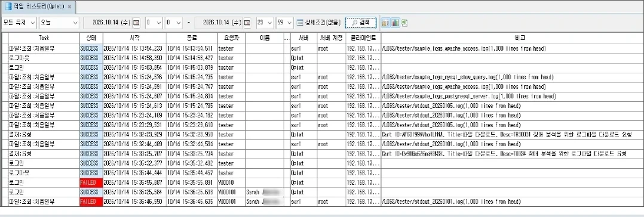Sort by the 요청자 column header

pyautogui.click(x=231, y=38)
